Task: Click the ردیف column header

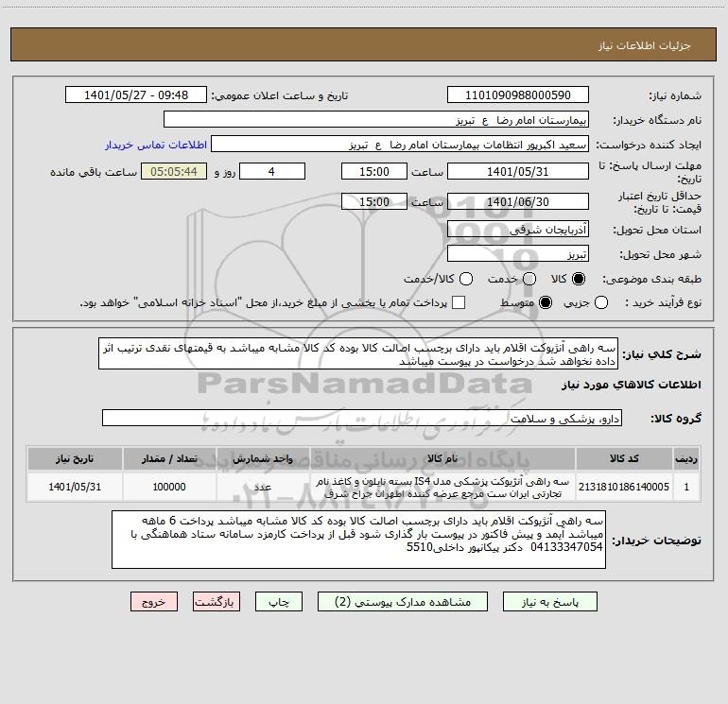Action: click(686, 458)
